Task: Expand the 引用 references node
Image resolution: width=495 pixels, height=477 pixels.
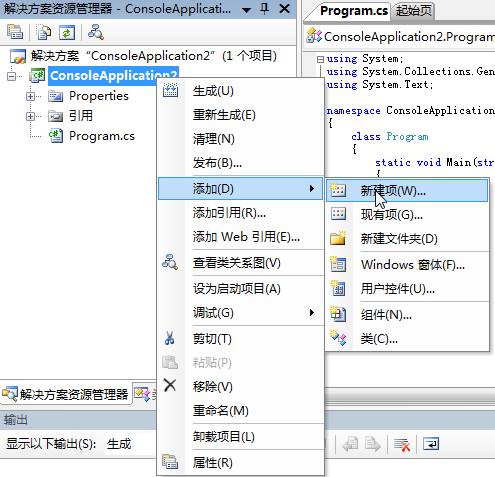Action: [30, 116]
